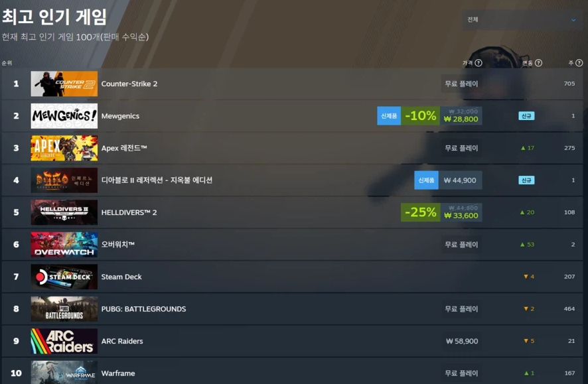The height and width of the screenshot is (384, 588).
Task: Click the Overwatch capsule image
Action: point(64,245)
